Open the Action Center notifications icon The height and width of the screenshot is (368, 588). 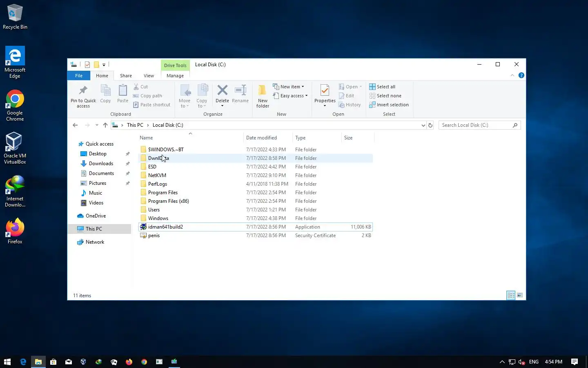click(575, 361)
